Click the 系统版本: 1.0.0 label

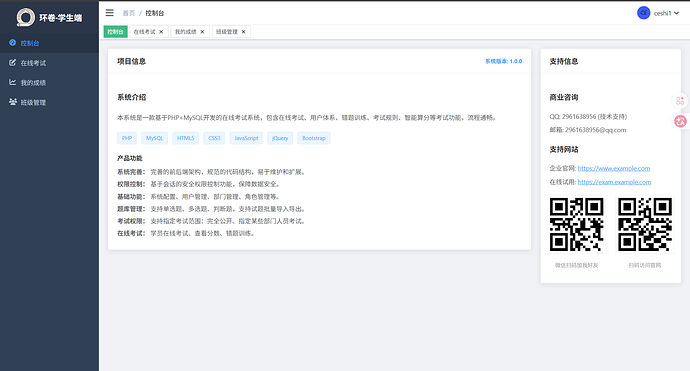503,61
